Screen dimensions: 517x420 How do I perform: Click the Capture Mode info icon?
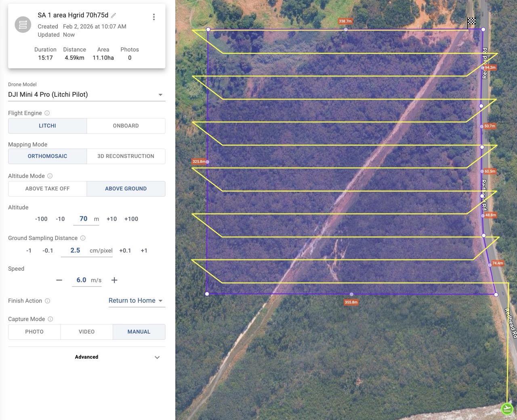[x=50, y=319]
